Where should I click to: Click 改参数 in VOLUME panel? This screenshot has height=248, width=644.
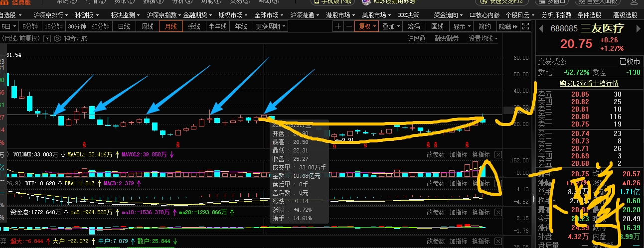(x=436, y=154)
